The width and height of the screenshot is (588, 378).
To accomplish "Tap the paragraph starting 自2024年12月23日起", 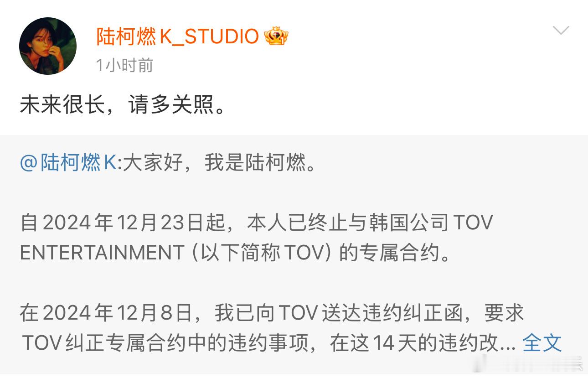I will point(256,238).
